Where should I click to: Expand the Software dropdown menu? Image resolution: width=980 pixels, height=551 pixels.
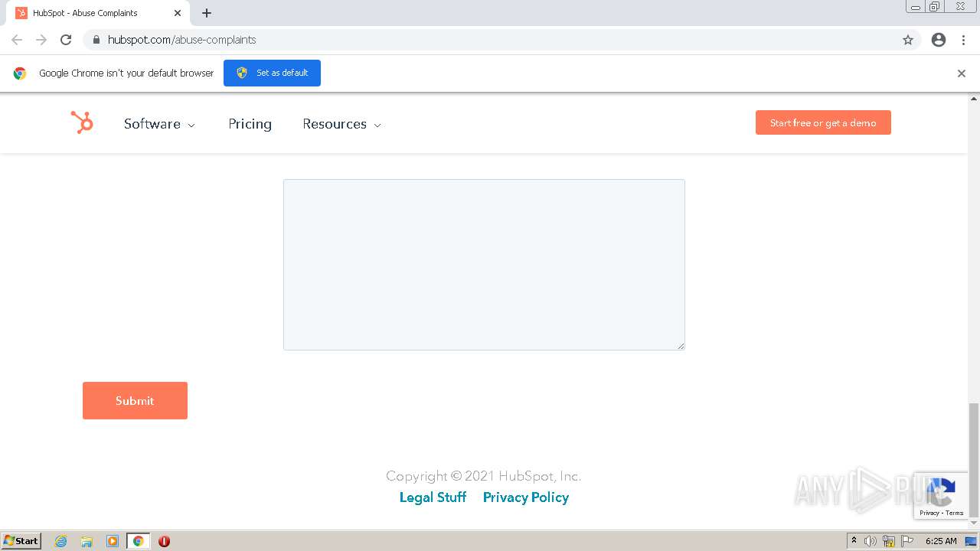pos(159,124)
